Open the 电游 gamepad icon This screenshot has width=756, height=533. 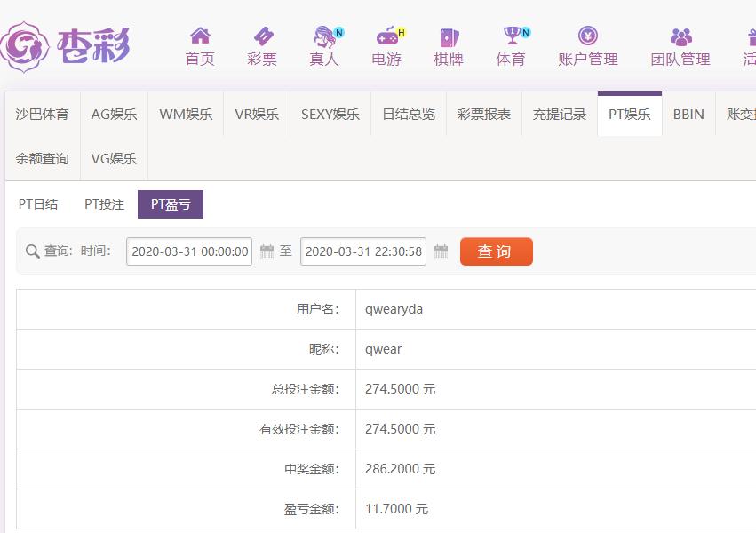coord(386,36)
